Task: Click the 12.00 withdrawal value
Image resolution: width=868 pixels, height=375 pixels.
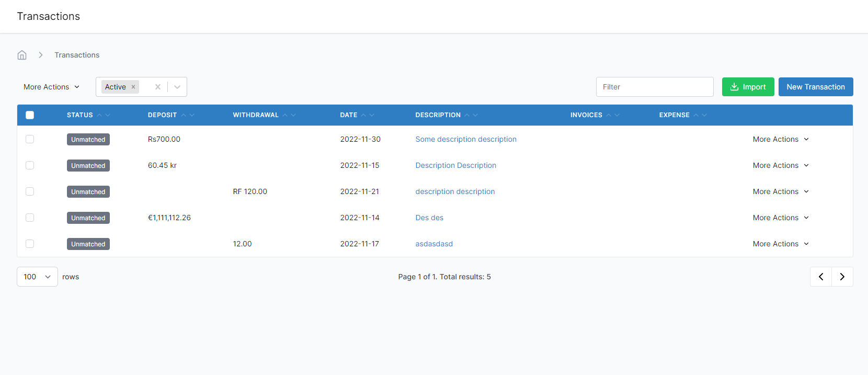Action: 242,244
